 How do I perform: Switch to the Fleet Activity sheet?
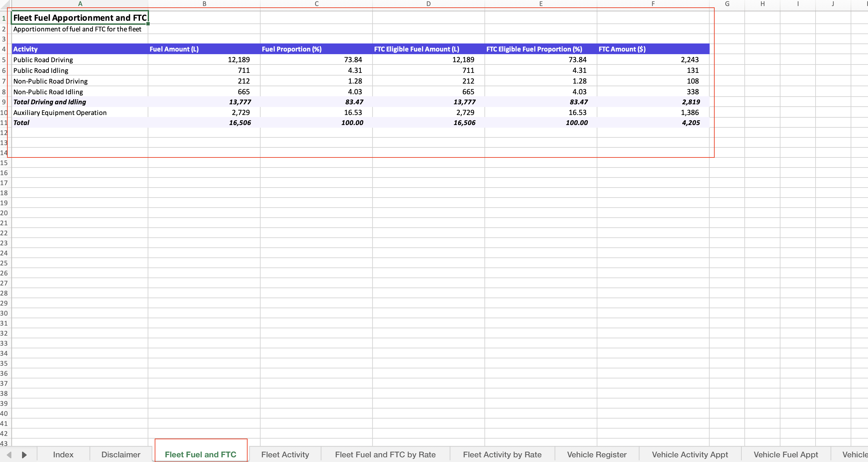click(285, 454)
